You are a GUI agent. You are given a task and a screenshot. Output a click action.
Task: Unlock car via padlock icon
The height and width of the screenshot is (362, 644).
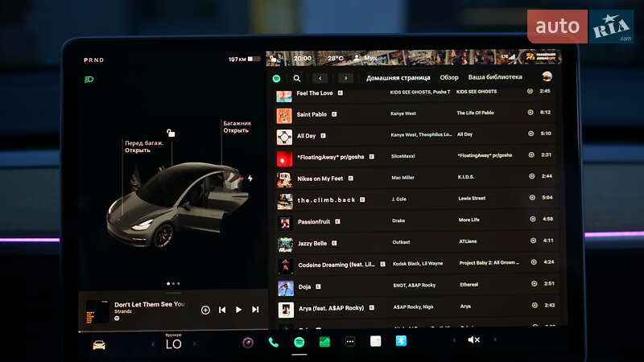171,133
